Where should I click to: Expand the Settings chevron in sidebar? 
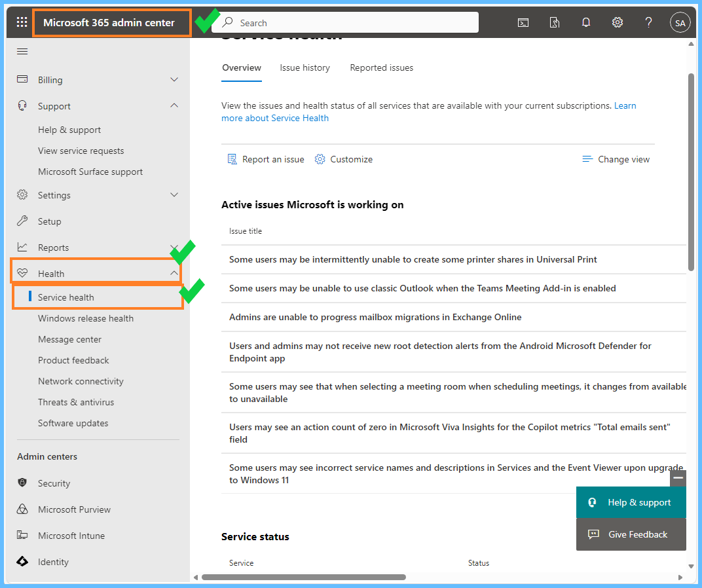point(174,195)
